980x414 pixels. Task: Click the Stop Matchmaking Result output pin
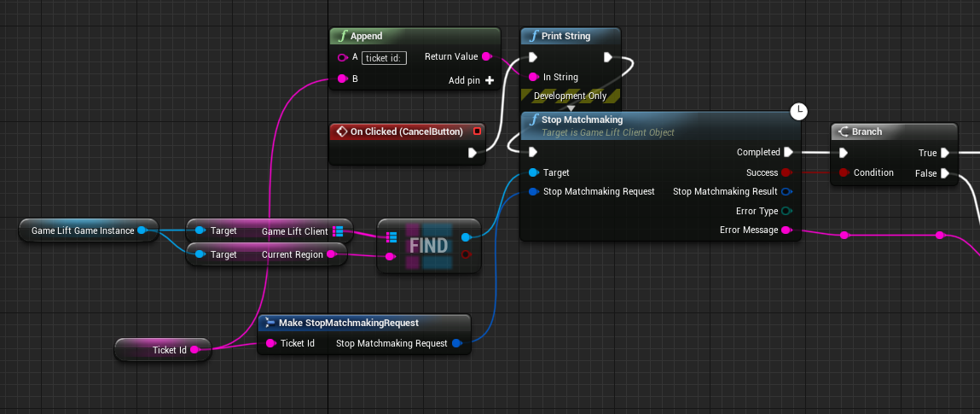tap(786, 191)
